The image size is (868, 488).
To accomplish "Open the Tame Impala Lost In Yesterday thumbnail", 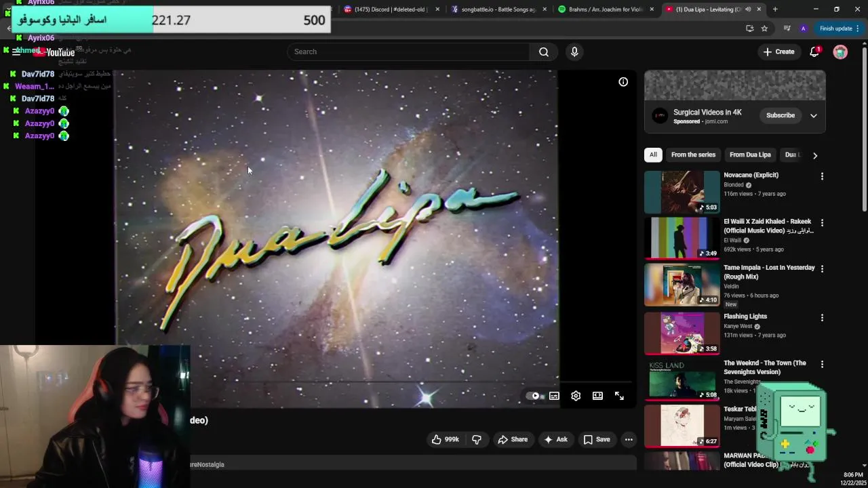I will point(682,285).
